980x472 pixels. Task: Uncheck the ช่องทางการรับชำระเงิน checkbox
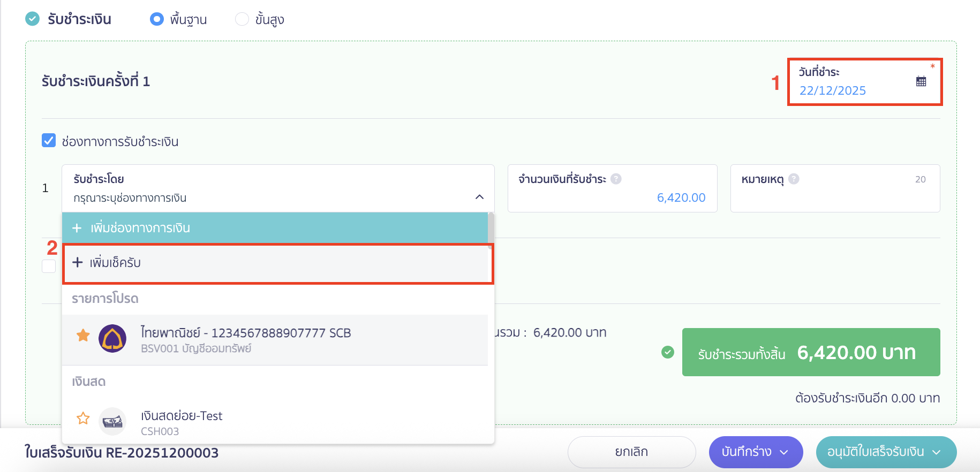49,140
